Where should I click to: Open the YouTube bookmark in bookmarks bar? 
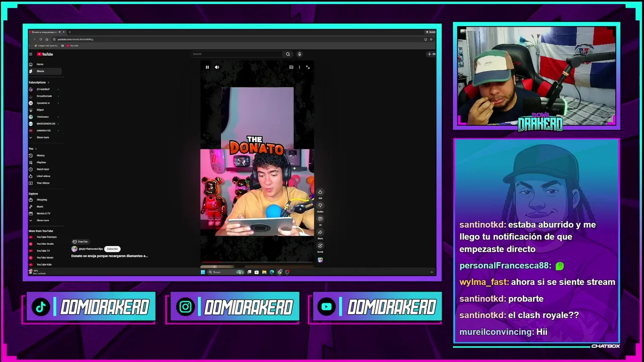(x=72, y=46)
